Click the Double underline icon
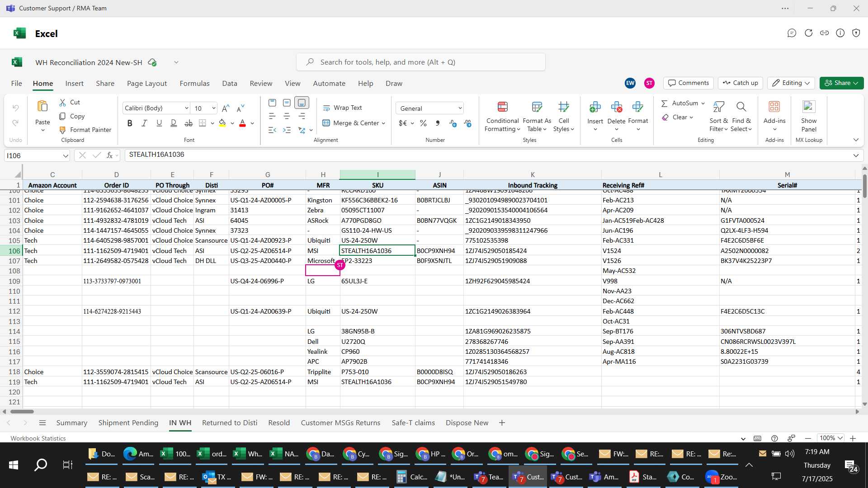Viewport: 868px width, 488px height. tap(174, 123)
